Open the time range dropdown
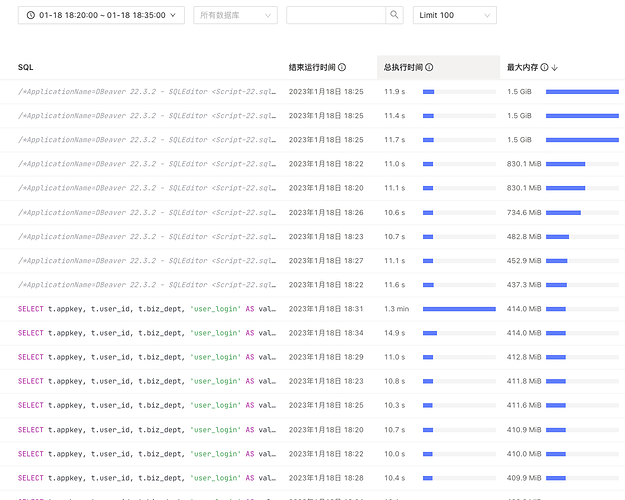The image size is (625, 500). click(101, 15)
